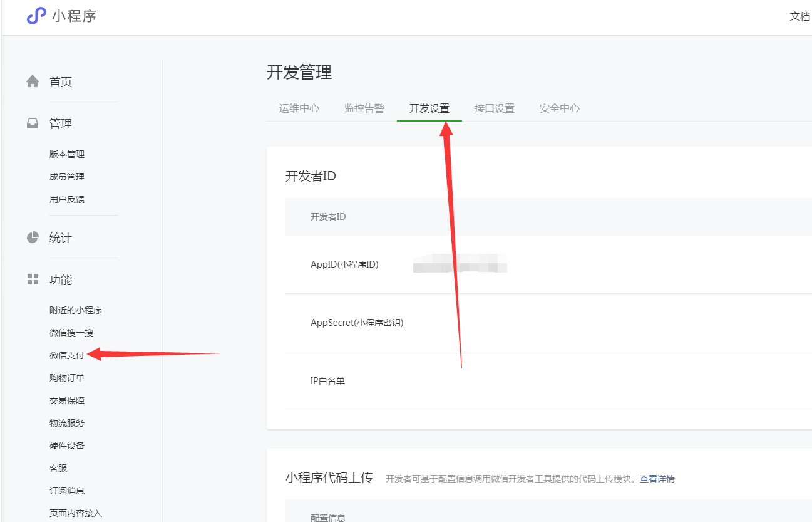Open 管理 section in sidebar
Viewport: 812px width, 522px height.
pos(61,123)
